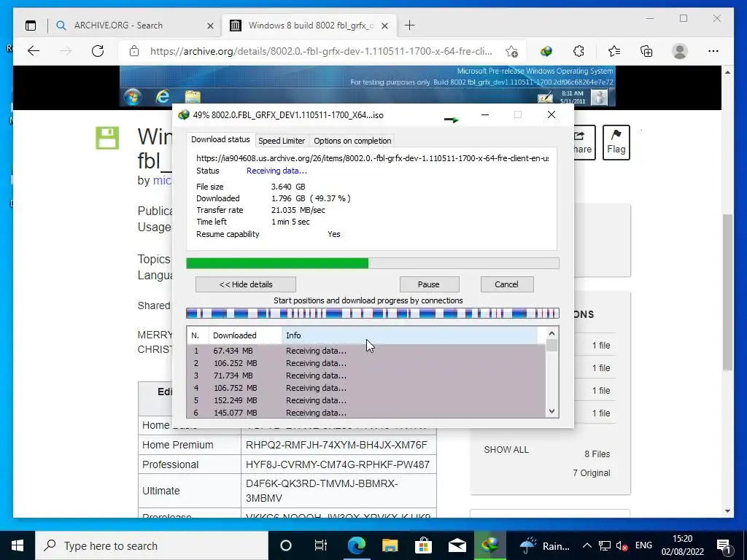
Task: Click the muted volume tray icon
Action: 622,545
